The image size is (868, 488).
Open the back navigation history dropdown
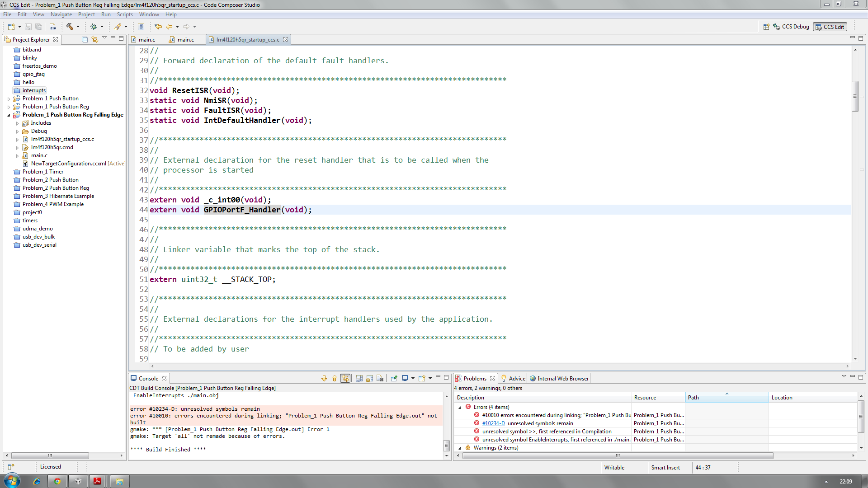tap(177, 27)
